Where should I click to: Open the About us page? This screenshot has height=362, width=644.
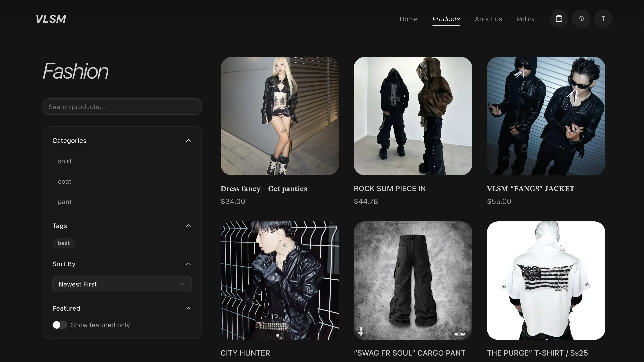pyautogui.click(x=488, y=19)
